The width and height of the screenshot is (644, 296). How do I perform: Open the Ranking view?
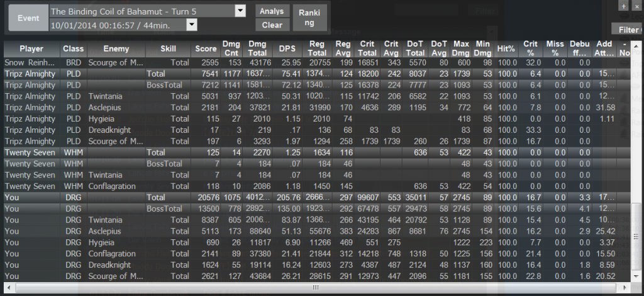(309, 18)
